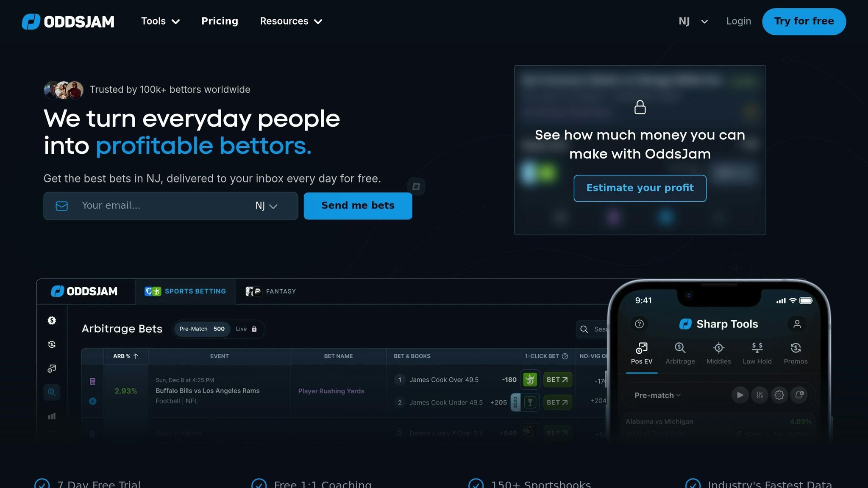
Task: Click the calculator icon in Bills row
Action: (92, 381)
